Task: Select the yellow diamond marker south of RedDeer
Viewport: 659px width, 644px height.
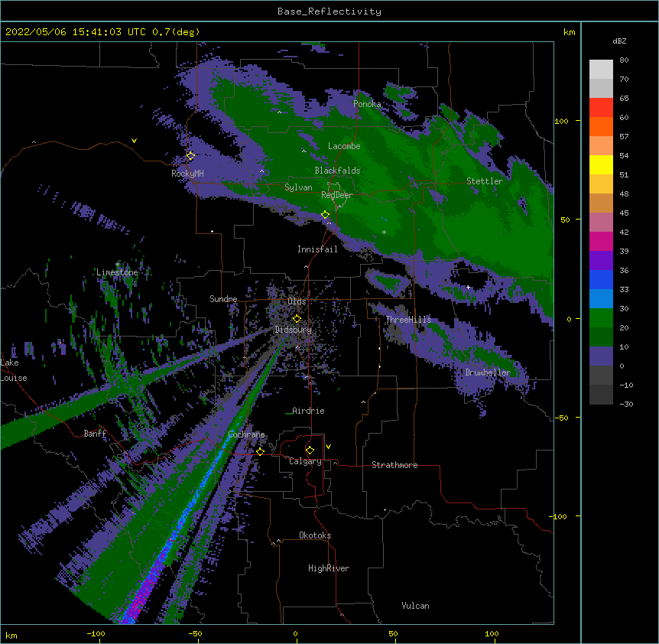Action: (325, 215)
